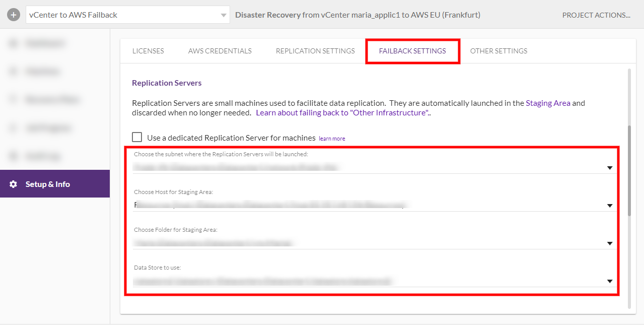Image resolution: width=644 pixels, height=325 pixels.
Task: Open the blurred sidebar item directly above Setup & Info
Action: coord(43,156)
